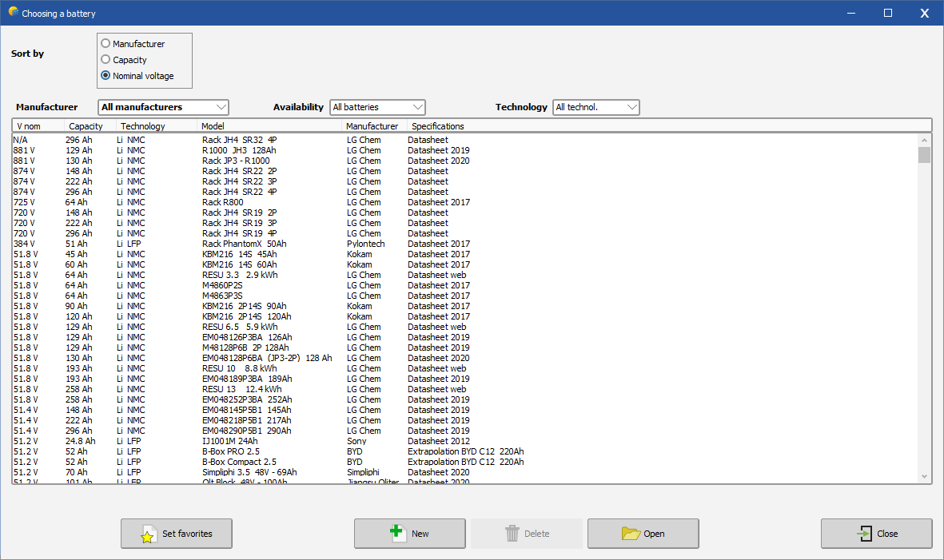944x560 pixels.
Task: Click the Set favorites button
Action: [x=177, y=534]
